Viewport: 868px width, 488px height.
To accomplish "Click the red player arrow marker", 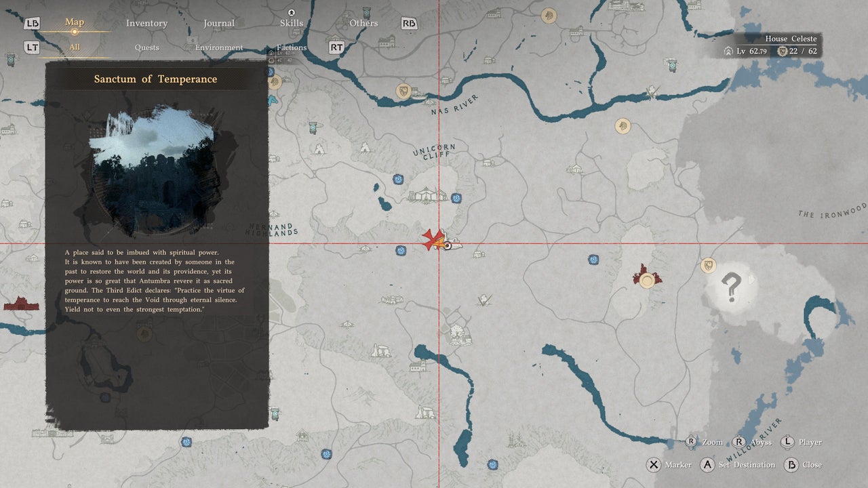I will pyautogui.click(x=433, y=240).
